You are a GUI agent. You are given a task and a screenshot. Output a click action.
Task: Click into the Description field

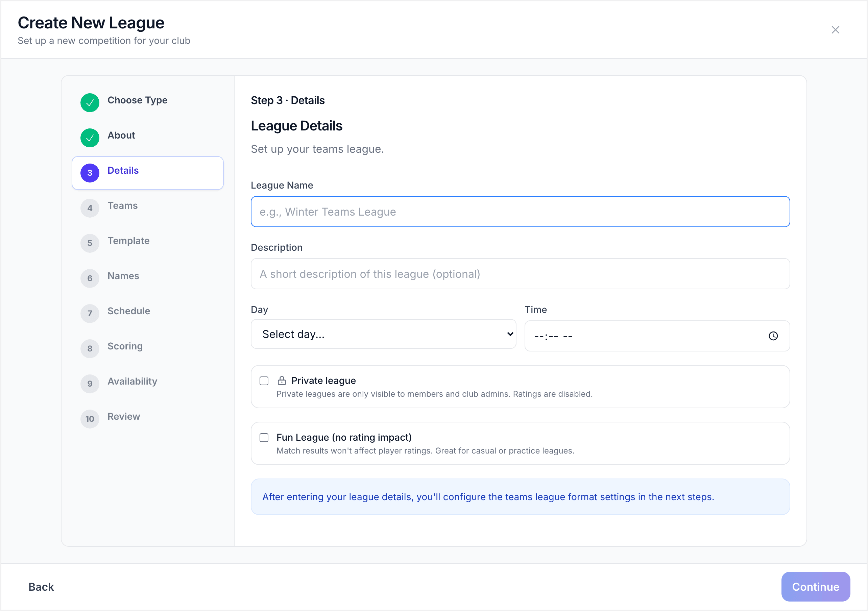click(x=520, y=274)
